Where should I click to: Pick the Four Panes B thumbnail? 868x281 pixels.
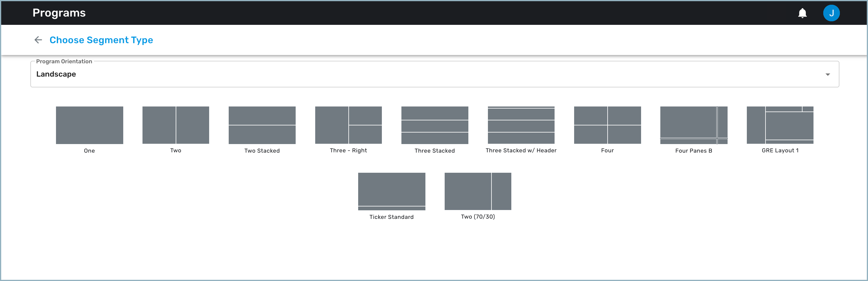click(x=694, y=125)
